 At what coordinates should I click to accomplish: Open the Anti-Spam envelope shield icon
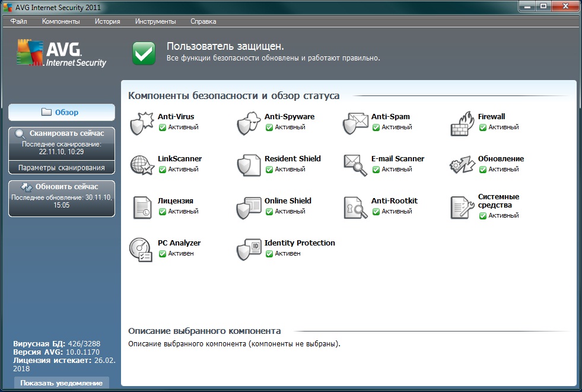point(355,123)
